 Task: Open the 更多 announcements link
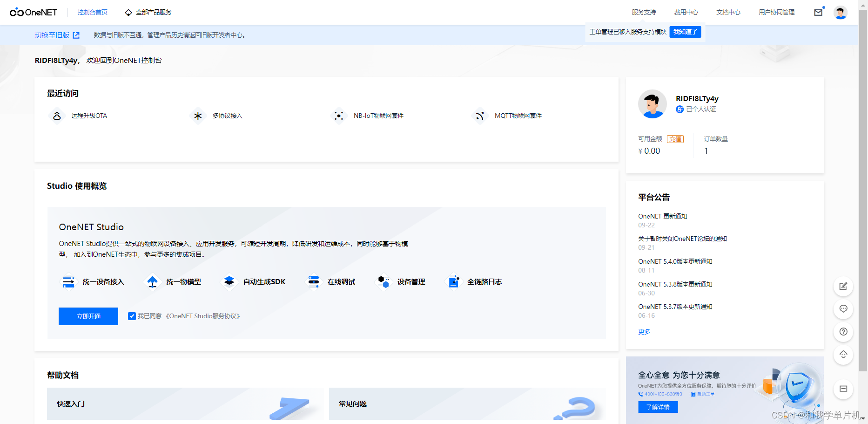(x=644, y=332)
